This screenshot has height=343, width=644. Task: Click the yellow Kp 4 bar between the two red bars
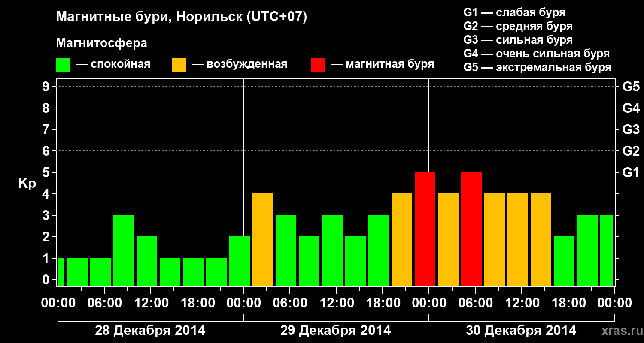click(x=448, y=240)
